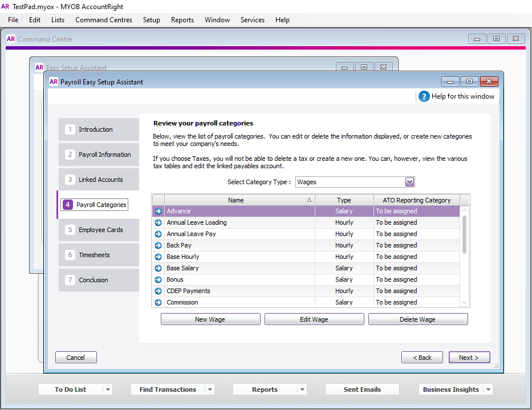532x410 pixels.
Task: Click the Sent Emails button
Action: pyautogui.click(x=362, y=389)
